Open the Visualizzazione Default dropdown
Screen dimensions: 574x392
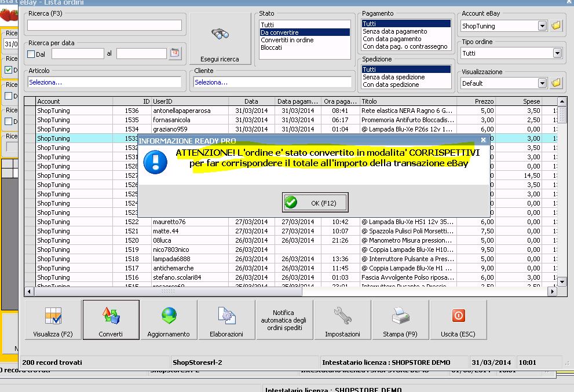(x=542, y=83)
